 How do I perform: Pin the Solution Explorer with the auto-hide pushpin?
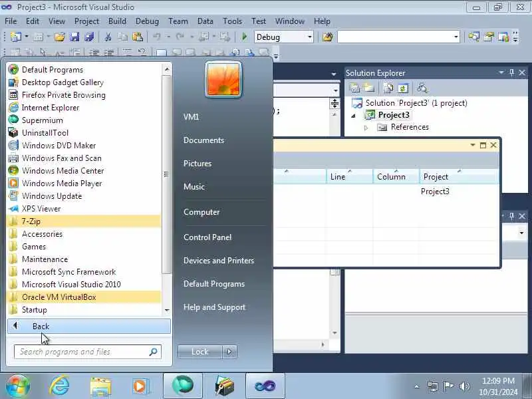[x=511, y=72]
